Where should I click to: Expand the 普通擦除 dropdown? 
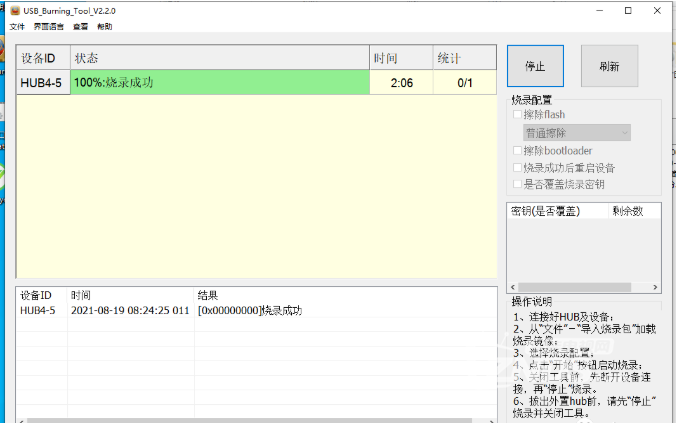(x=577, y=133)
